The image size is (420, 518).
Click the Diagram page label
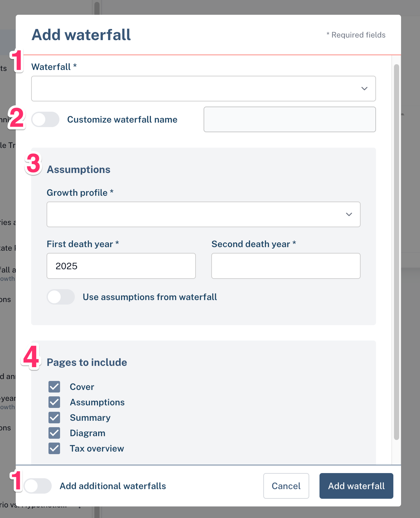pyautogui.click(x=88, y=433)
